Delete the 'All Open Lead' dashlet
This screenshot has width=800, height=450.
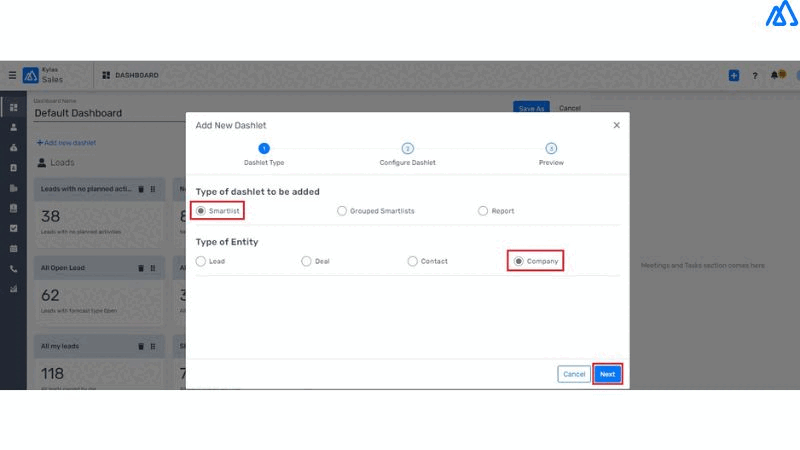click(x=141, y=268)
